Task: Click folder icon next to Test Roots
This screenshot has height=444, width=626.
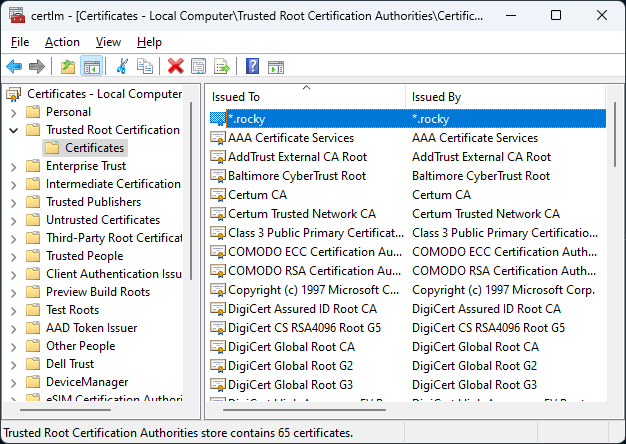Action: (x=33, y=310)
